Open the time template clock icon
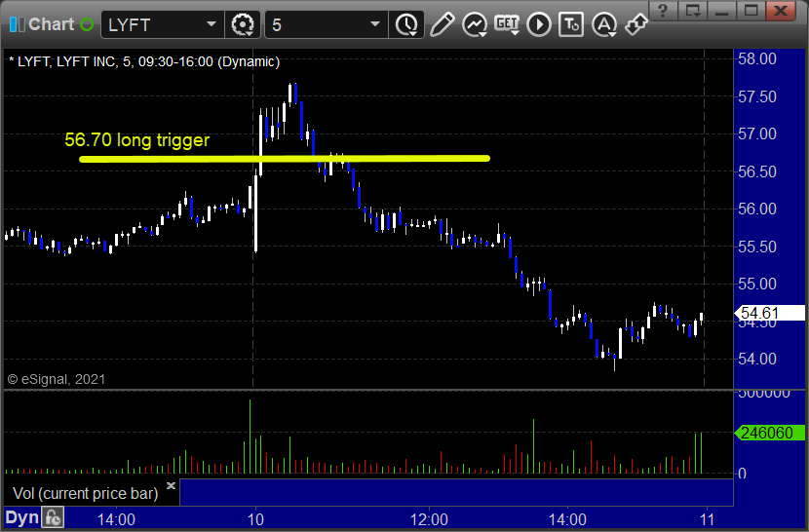Image resolution: width=809 pixels, height=532 pixels. 407,24
